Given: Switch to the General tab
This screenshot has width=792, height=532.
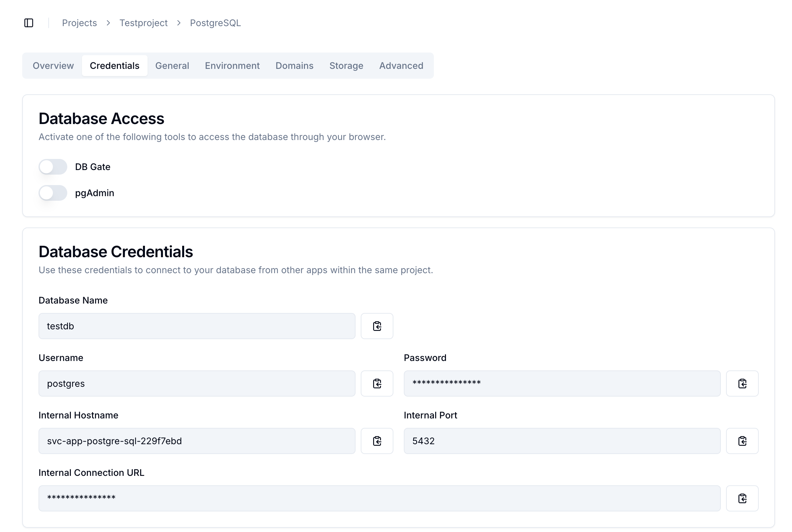Looking at the screenshot, I should 172,66.
